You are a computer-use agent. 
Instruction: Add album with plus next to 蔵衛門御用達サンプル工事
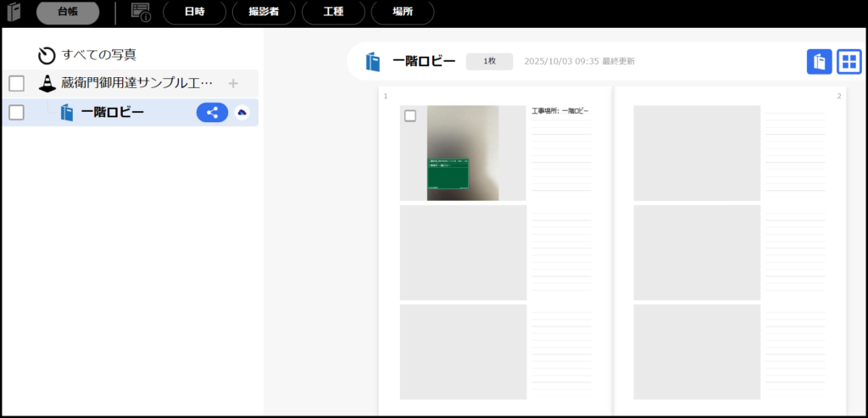click(x=233, y=83)
